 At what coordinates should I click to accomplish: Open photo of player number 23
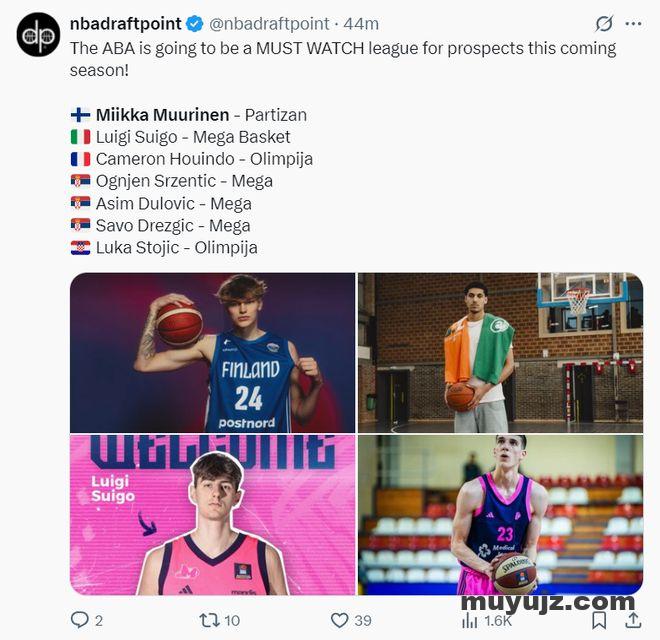tap(500, 515)
